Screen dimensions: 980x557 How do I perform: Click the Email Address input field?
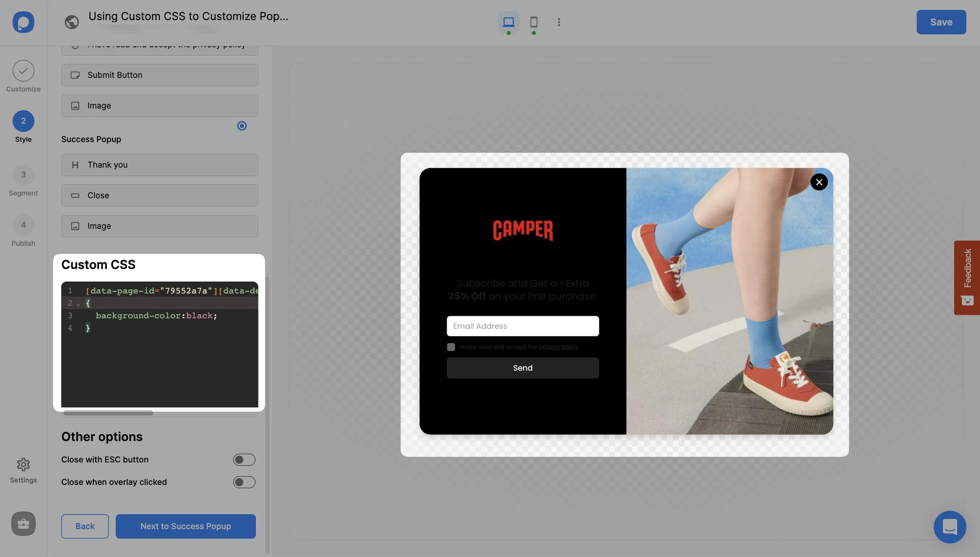click(523, 326)
